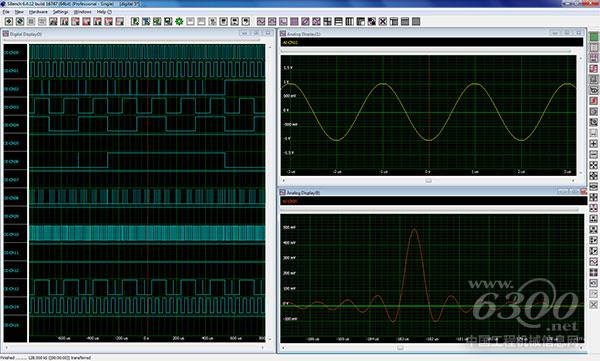Open the Settings menu

point(60,12)
